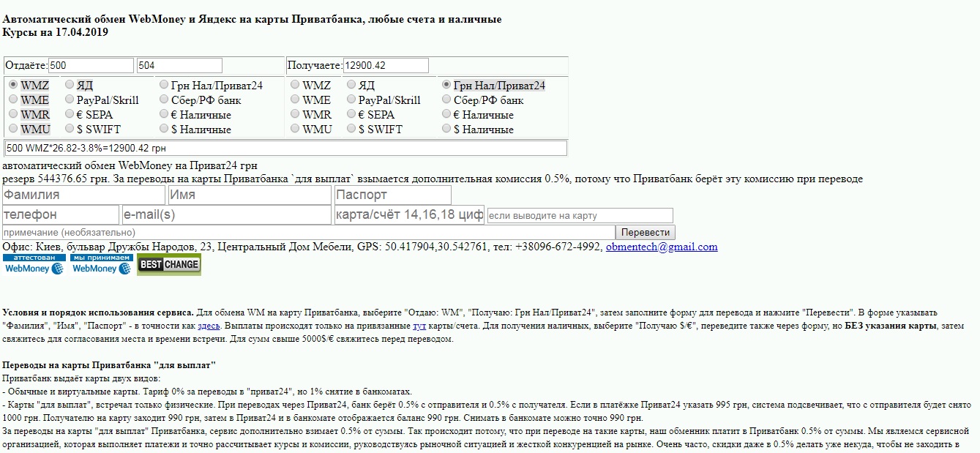
Task: Select $ SWIFT in the receive column
Action: [352, 129]
